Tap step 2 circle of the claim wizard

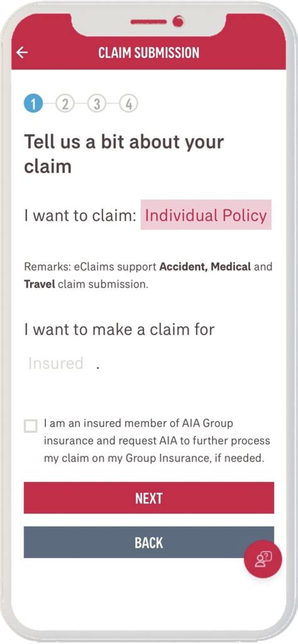65,104
